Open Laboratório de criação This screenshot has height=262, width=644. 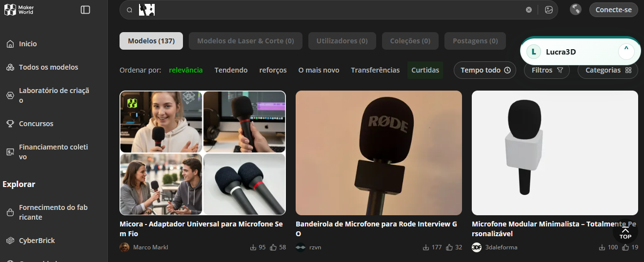point(54,95)
